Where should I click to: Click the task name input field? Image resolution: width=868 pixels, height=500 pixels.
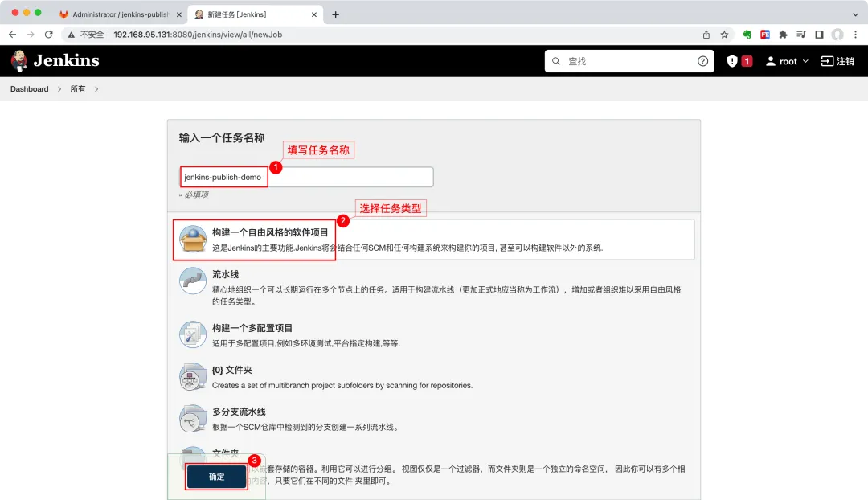coord(307,177)
